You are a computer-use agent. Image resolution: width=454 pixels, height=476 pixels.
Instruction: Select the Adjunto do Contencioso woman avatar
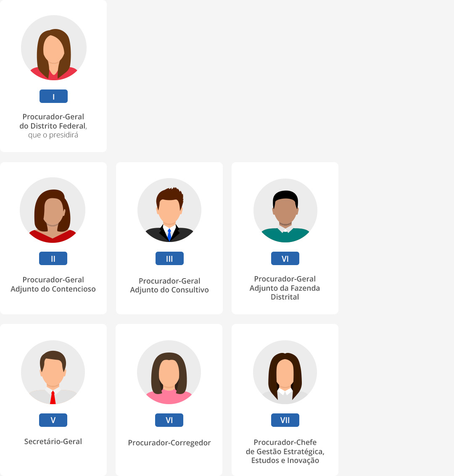pyautogui.click(x=53, y=210)
